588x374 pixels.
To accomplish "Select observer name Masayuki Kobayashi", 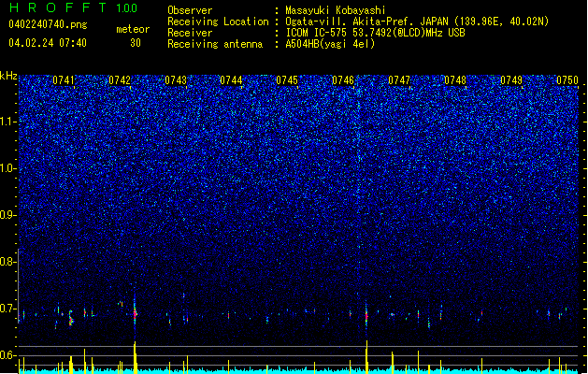I will click(x=336, y=10).
